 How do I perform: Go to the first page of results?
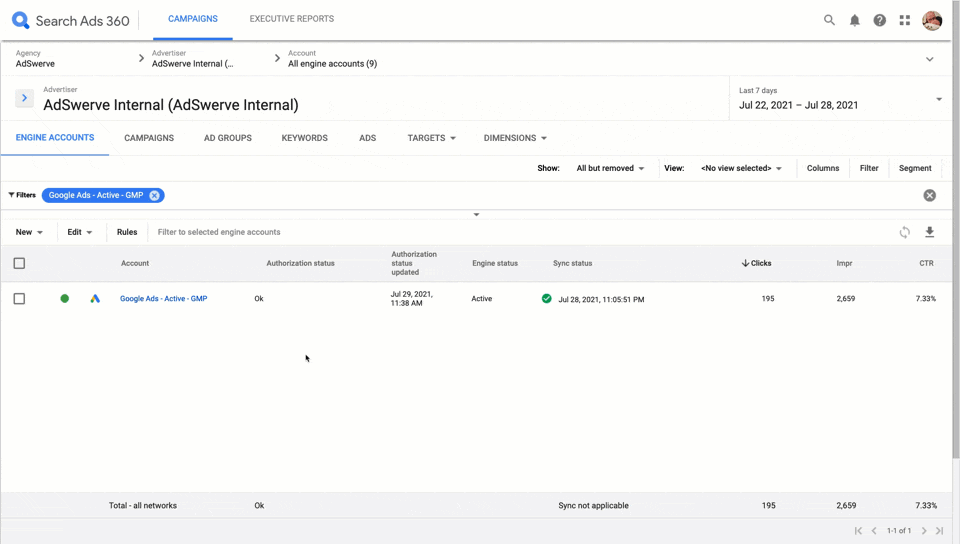click(858, 531)
